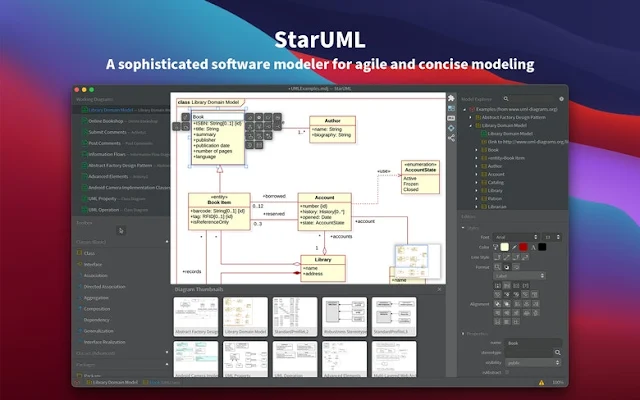Open the Extension Manager puzzle icon

451,98
